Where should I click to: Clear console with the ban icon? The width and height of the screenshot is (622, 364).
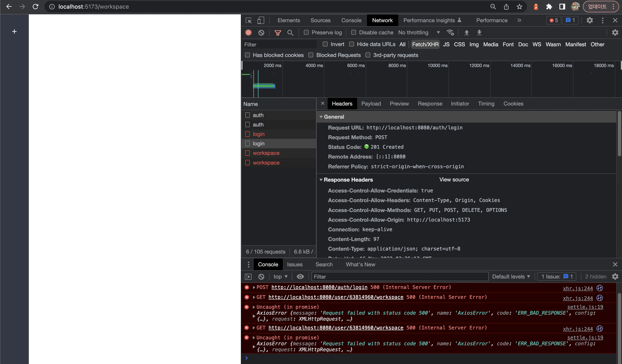pos(261,277)
